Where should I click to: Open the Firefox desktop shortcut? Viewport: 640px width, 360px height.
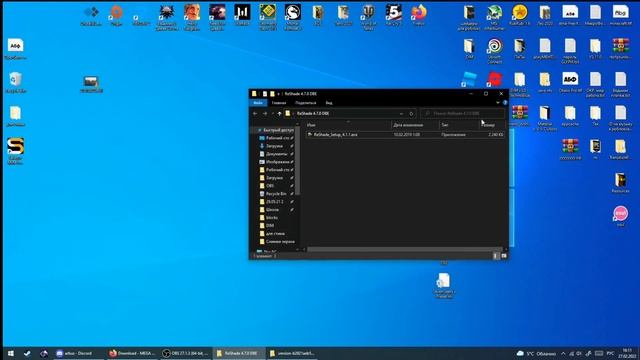tap(419, 15)
